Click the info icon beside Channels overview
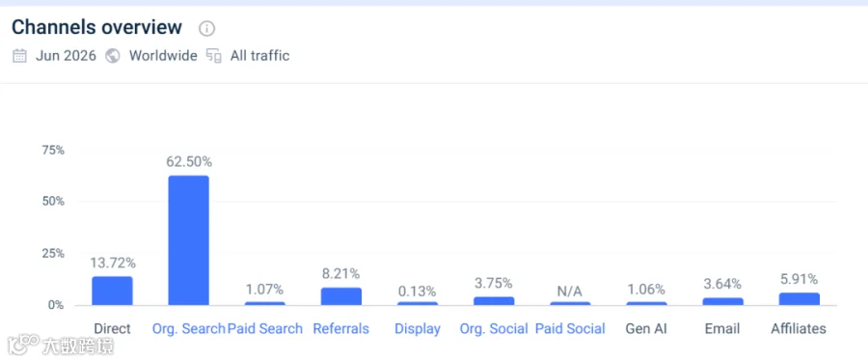Viewport: 868px width, 362px height. pos(206,28)
